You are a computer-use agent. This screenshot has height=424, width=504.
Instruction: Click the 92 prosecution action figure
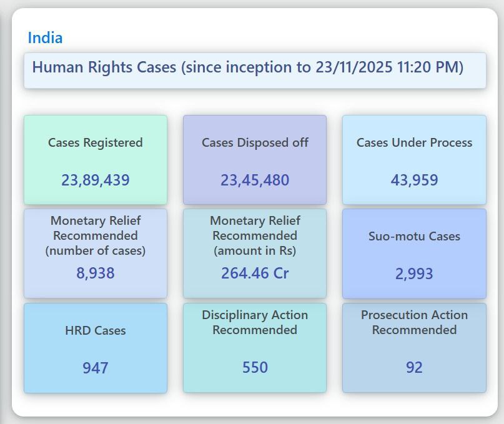pyautogui.click(x=414, y=367)
